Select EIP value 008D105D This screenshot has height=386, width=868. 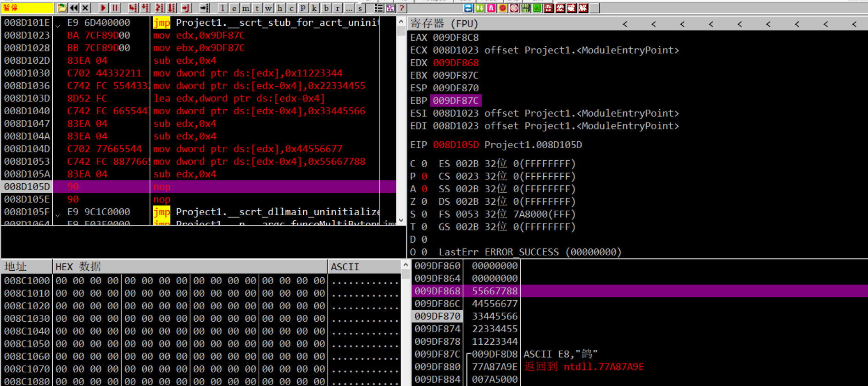click(x=456, y=145)
